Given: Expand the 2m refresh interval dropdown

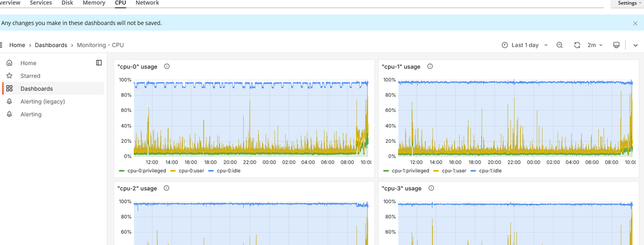Looking at the screenshot, I should tap(595, 45).
